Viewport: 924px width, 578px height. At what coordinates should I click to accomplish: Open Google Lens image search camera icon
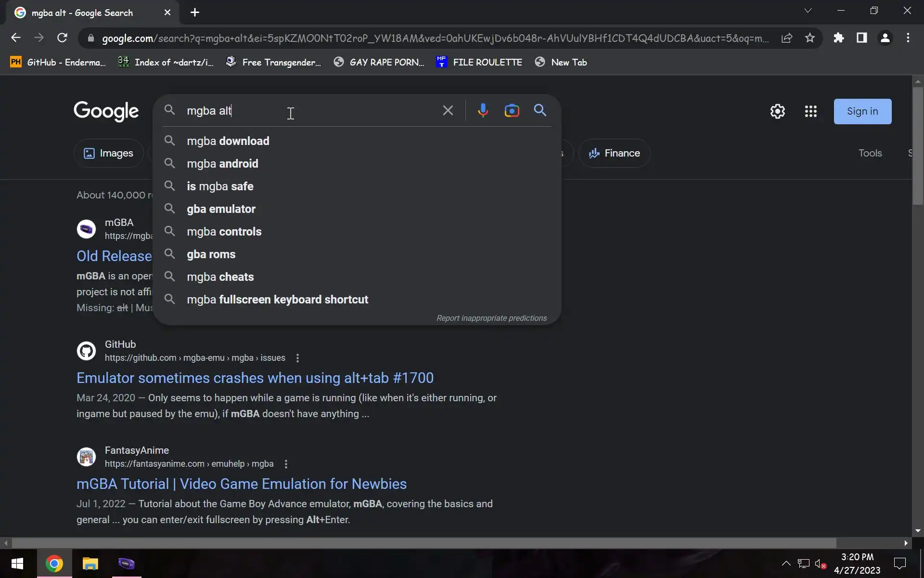[512, 111]
